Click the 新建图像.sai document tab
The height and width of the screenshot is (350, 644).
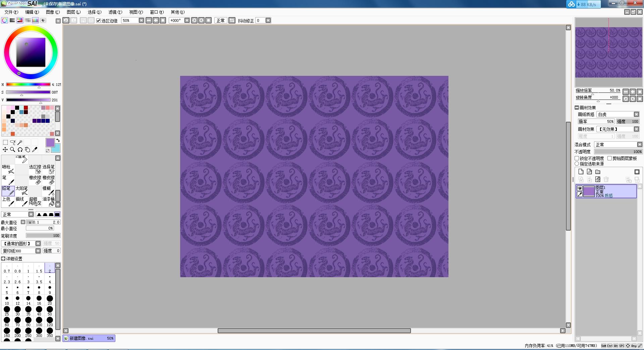(89, 338)
